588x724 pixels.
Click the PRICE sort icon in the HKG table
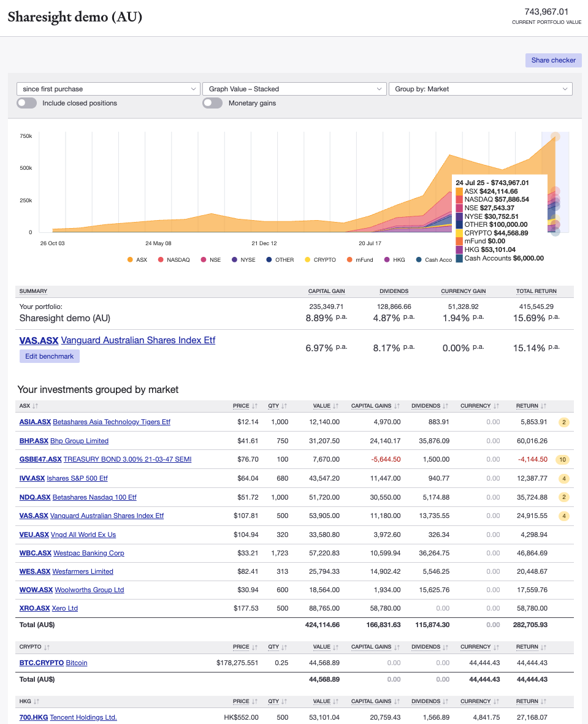point(254,701)
